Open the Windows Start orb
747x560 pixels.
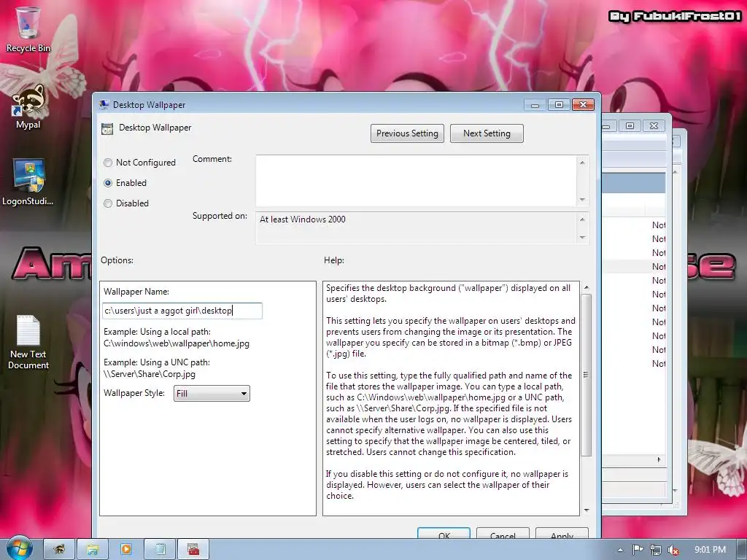click(19, 548)
